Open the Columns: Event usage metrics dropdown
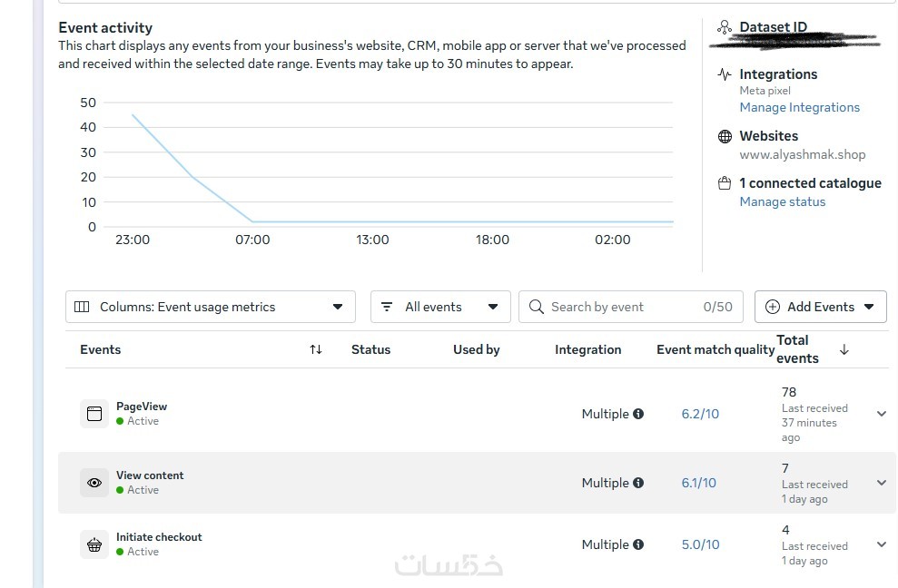Image resolution: width=898 pixels, height=588 pixels. 210,307
